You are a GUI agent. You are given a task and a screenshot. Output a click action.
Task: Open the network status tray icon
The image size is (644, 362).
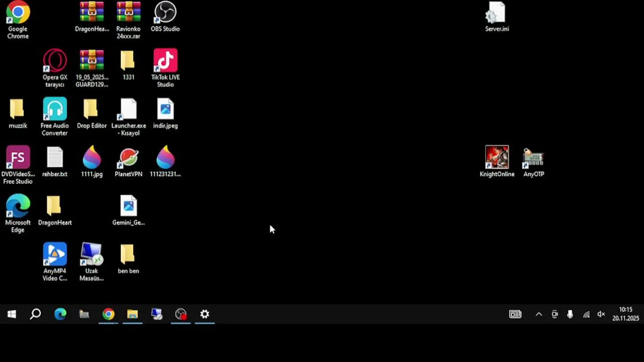tap(586, 314)
